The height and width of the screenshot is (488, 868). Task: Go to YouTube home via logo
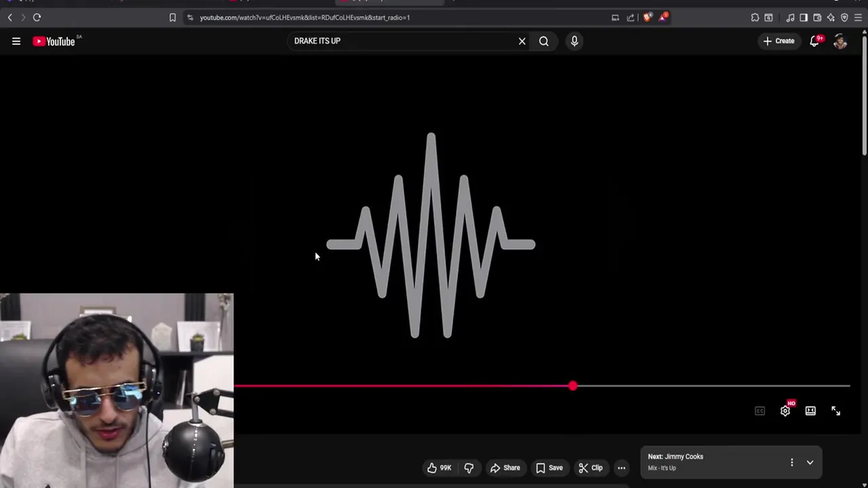pyautogui.click(x=54, y=41)
